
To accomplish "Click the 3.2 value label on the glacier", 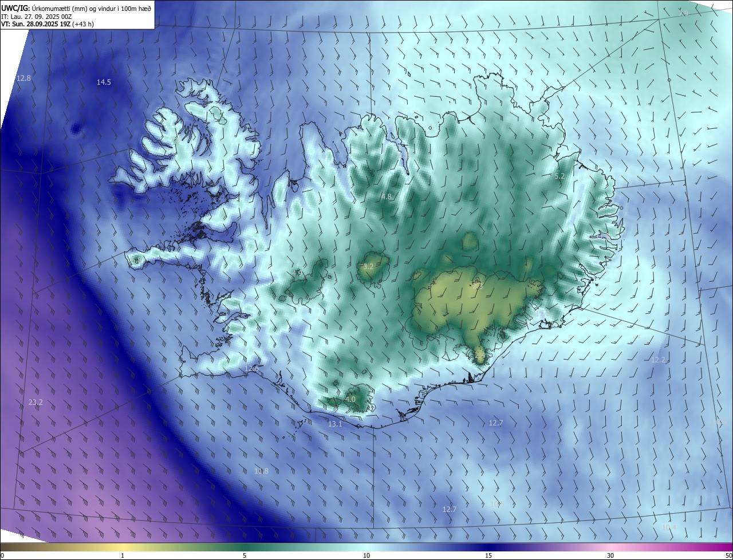I will 368,267.
